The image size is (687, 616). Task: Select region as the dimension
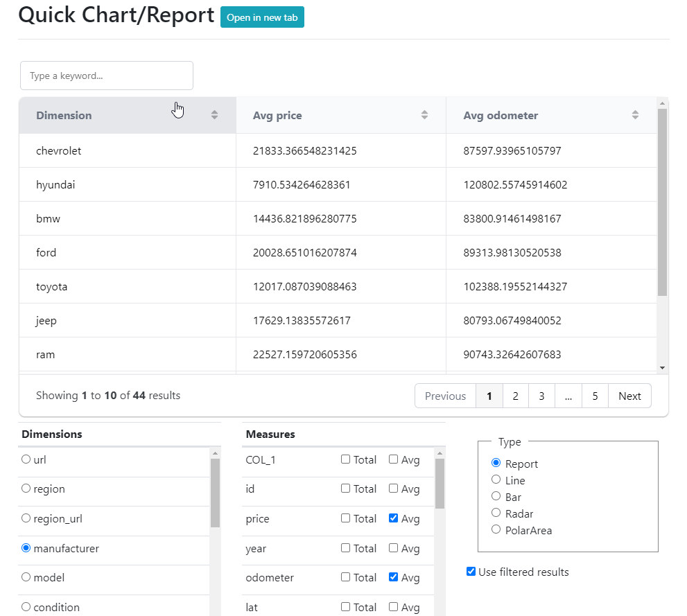click(26, 489)
